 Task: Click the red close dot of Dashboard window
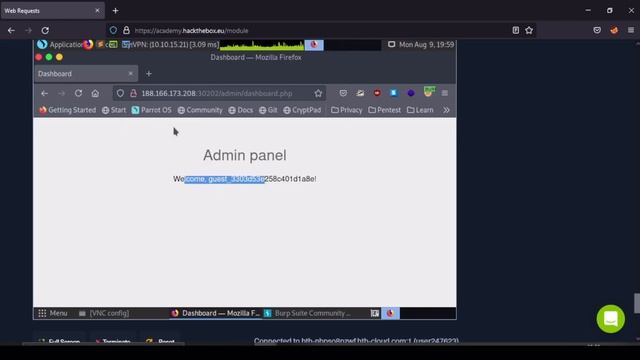tap(39, 57)
